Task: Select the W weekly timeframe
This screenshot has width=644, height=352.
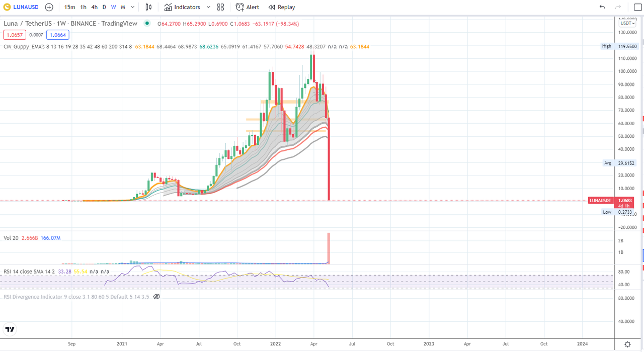Action: [113, 7]
